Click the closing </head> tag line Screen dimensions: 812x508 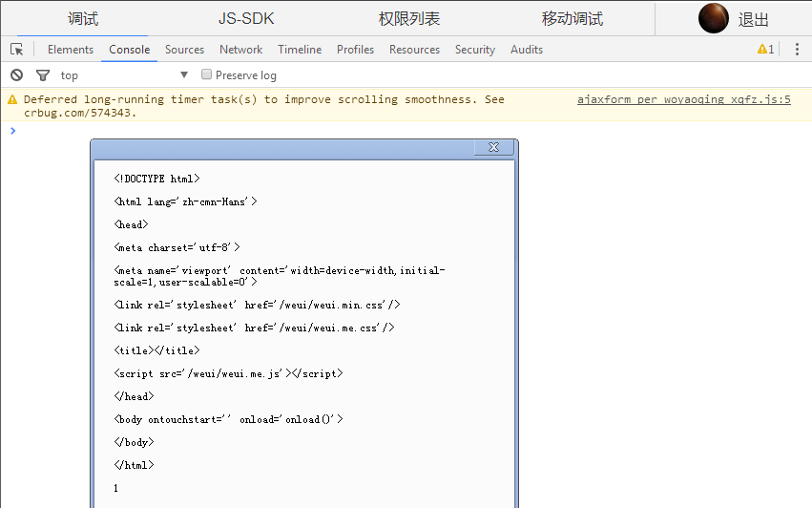(x=134, y=396)
